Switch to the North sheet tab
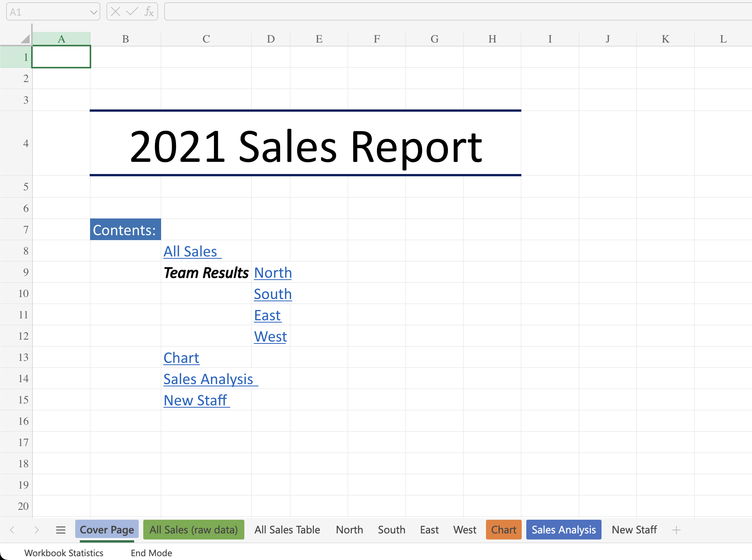 pos(350,530)
